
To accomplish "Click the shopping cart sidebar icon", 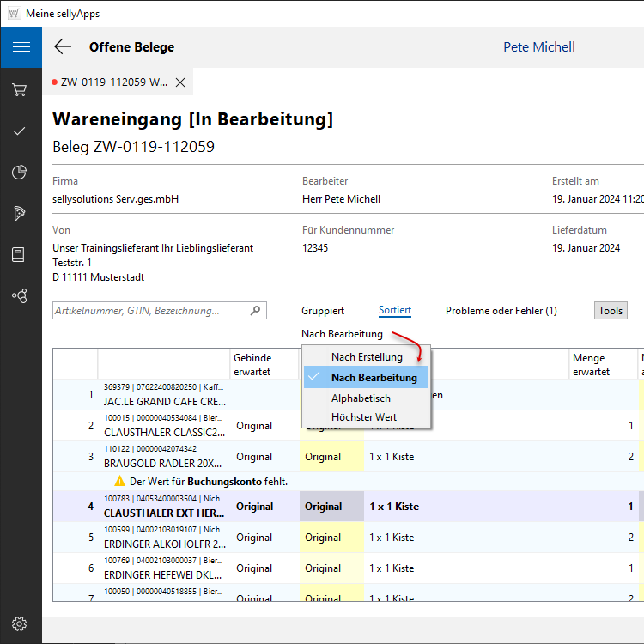I will [x=20, y=89].
